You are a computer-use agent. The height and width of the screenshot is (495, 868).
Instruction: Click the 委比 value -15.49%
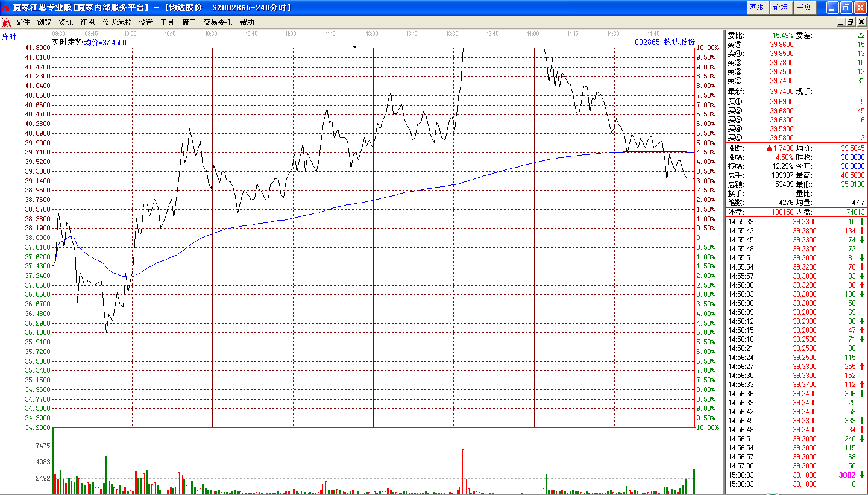click(782, 36)
